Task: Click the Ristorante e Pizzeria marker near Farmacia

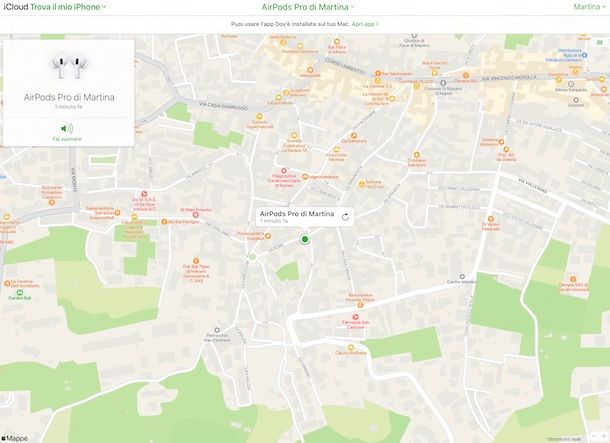Action: 360,305
